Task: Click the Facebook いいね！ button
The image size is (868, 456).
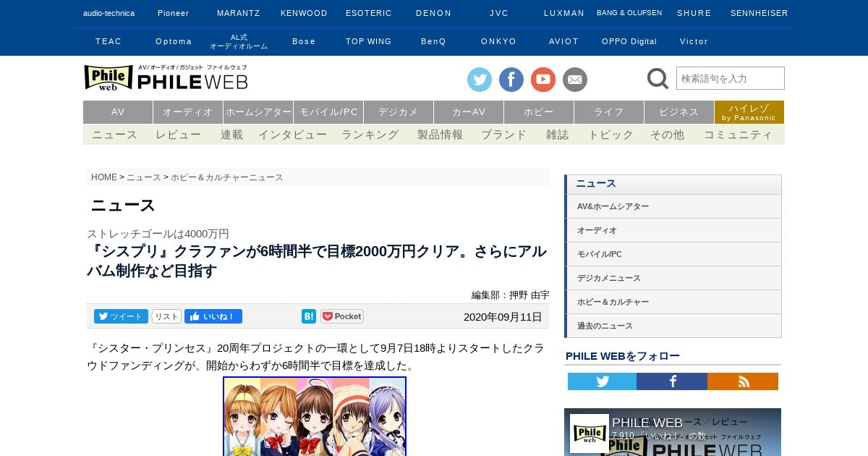Action: tap(213, 316)
